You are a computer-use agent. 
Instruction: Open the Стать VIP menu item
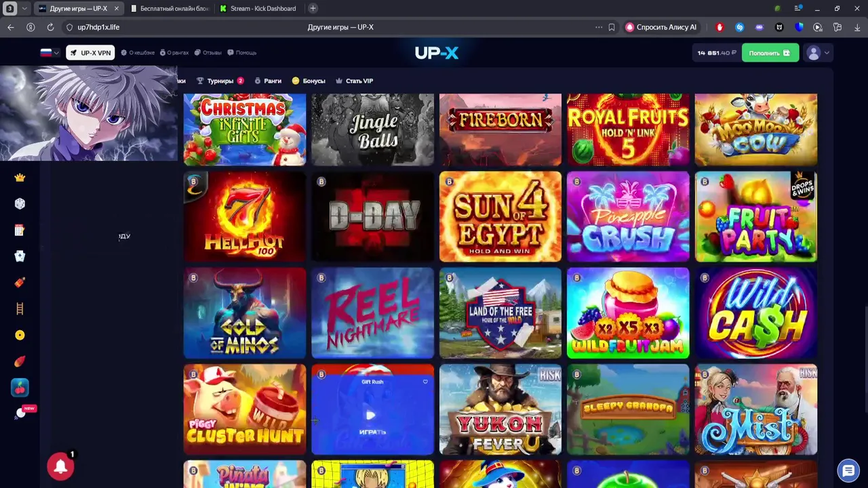tap(354, 81)
